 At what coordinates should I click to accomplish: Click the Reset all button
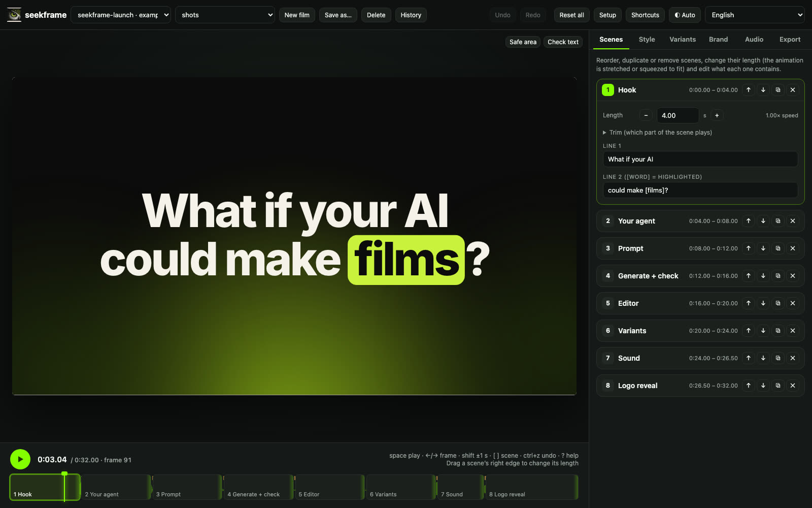pyautogui.click(x=571, y=15)
